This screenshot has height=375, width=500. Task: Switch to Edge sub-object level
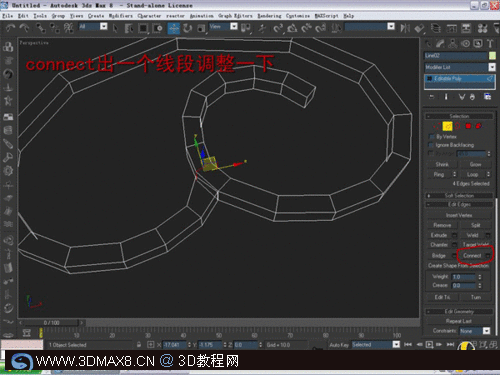click(x=447, y=126)
